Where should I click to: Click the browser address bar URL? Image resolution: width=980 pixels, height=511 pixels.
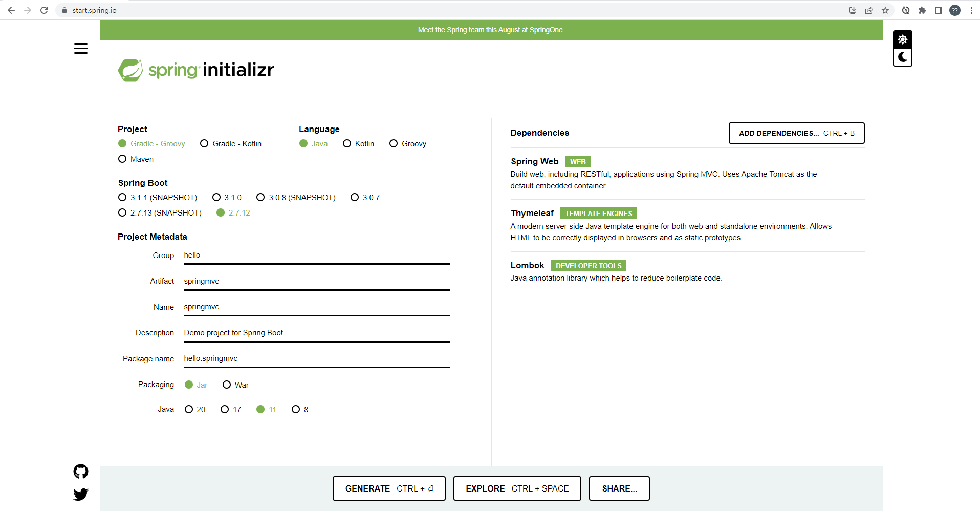[x=95, y=10]
